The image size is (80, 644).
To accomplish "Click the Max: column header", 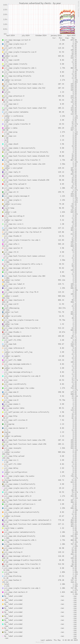I will tap(74, 38).
